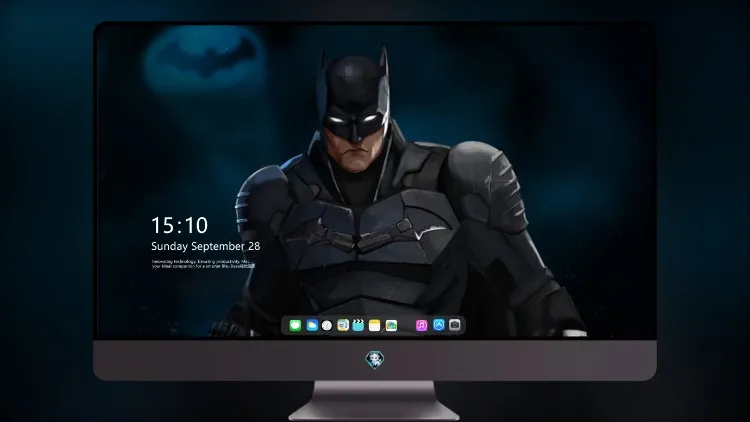Open the pink Music app in dock
This screenshot has width=750, height=422.
[421, 325]
